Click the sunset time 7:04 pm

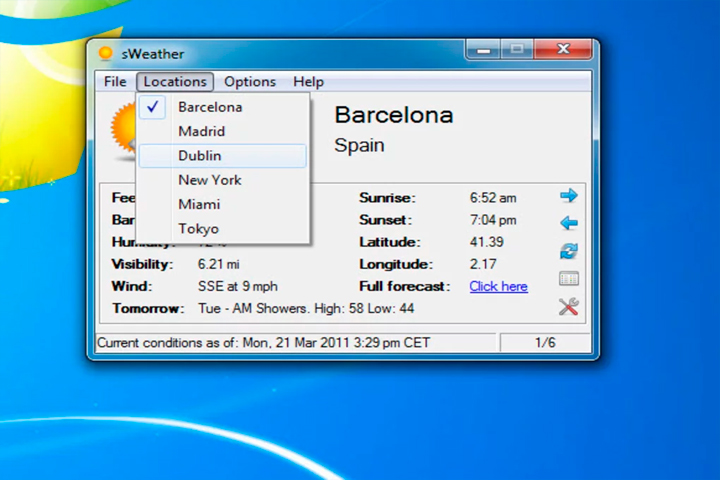[x=493, y=220]
